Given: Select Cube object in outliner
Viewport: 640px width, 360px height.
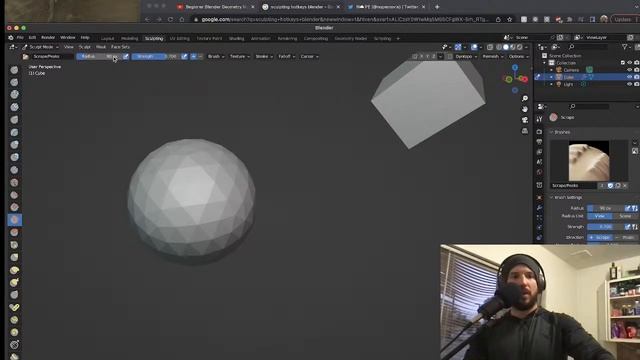Looking at the screenshot, I should click(569, 77).
